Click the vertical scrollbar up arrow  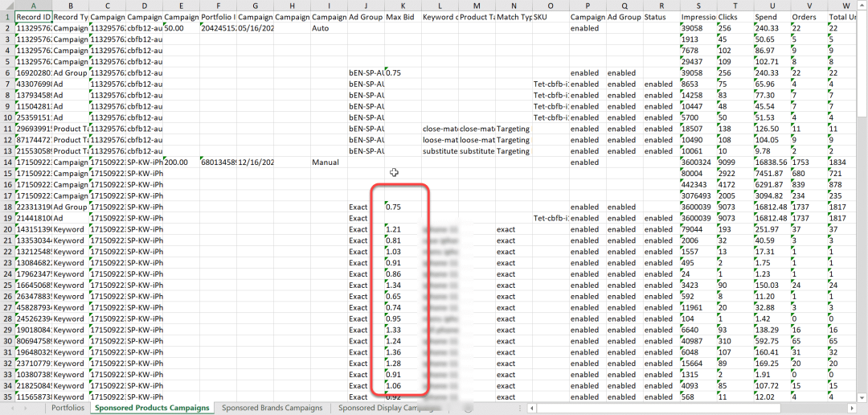pos(862,6)
